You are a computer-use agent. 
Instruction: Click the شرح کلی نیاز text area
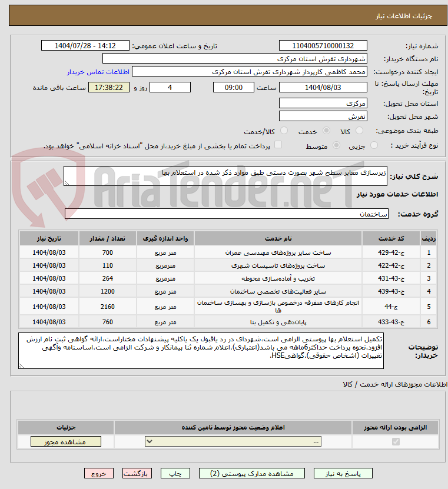[x=225, y=176]
